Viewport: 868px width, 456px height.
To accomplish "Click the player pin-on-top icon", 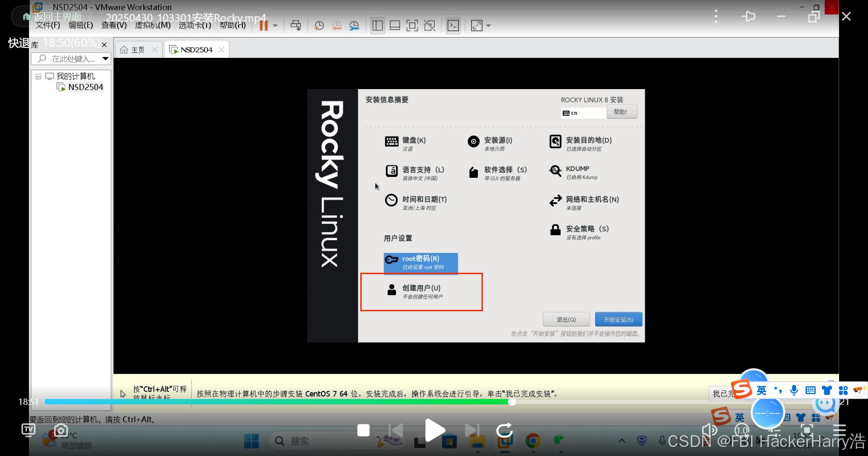I will [x=749, y=16].
